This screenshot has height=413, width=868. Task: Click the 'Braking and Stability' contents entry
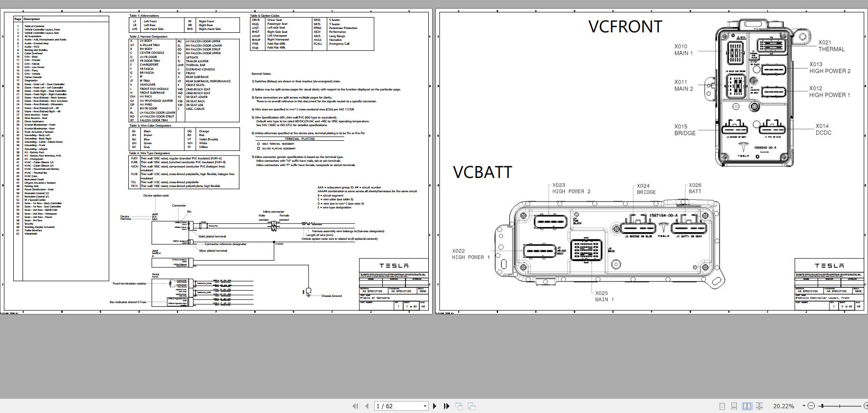coord(36,50)
